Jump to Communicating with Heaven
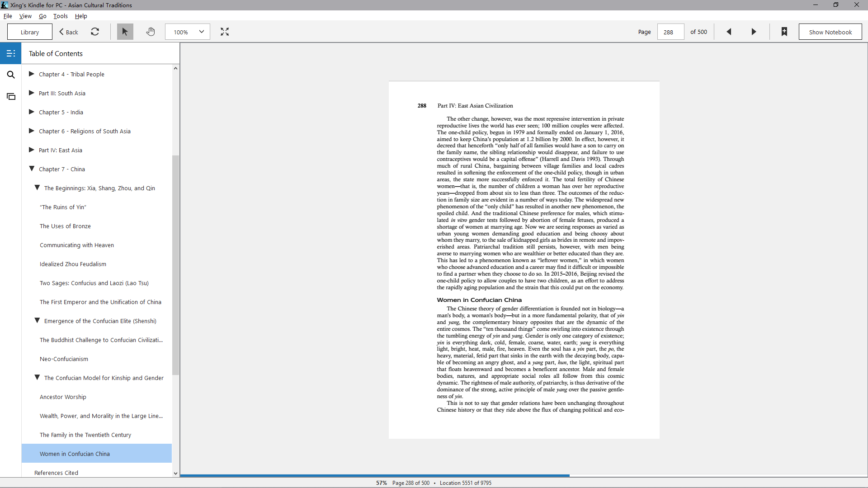 [x=77, y=245]
